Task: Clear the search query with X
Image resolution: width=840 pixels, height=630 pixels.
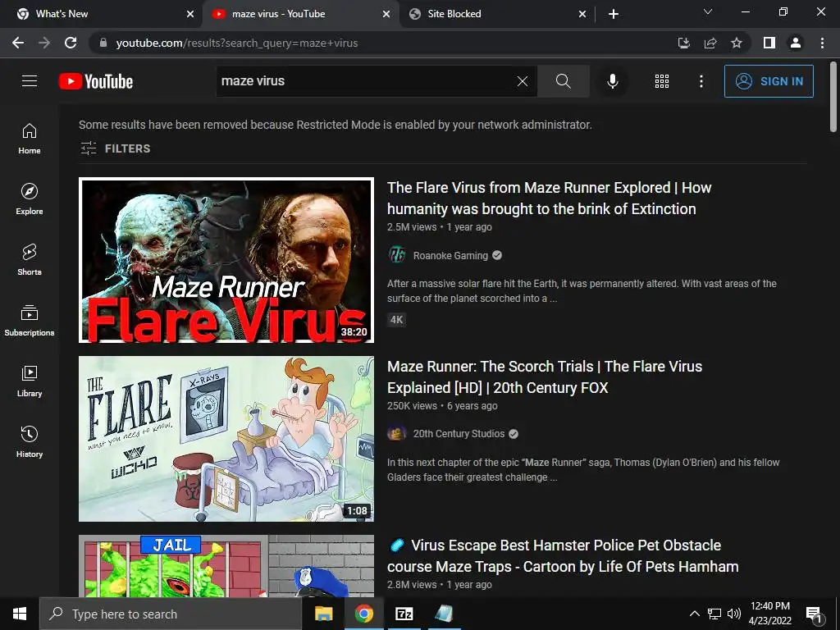Action: 523,81
